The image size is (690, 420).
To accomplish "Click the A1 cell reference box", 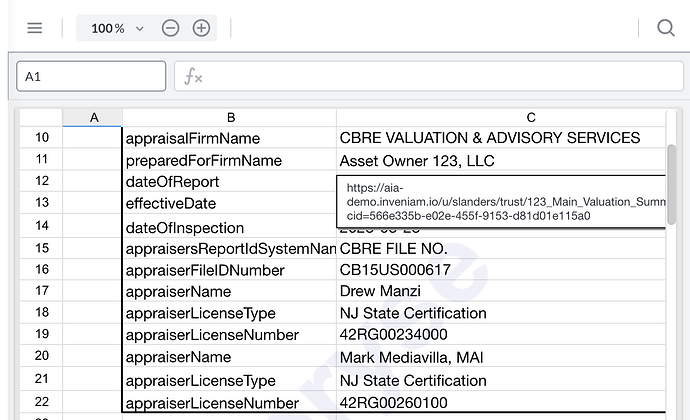I will tap(91, 77).
